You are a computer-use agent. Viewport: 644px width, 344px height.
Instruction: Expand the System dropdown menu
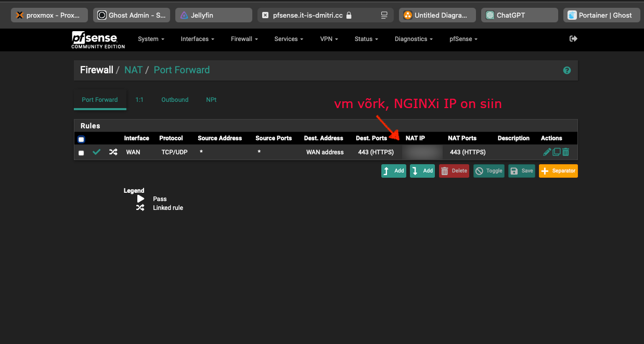click(151, 39)
